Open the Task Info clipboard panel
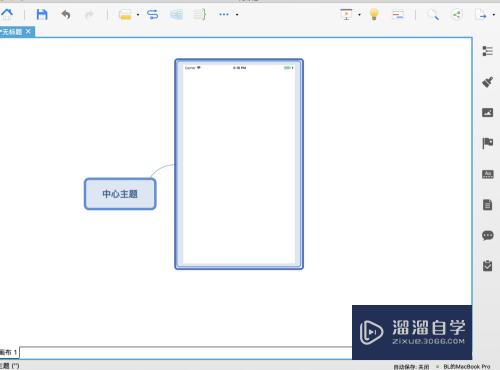 point(487,266)
